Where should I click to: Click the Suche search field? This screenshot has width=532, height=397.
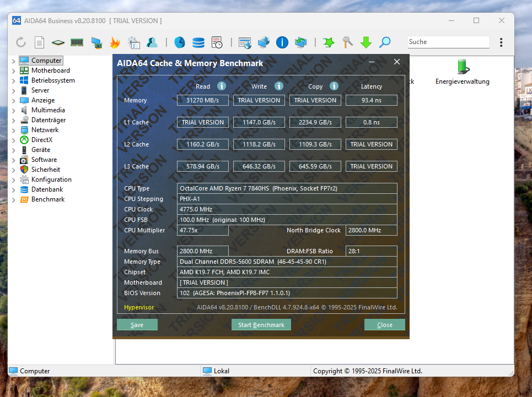click(x=449, y=42)
